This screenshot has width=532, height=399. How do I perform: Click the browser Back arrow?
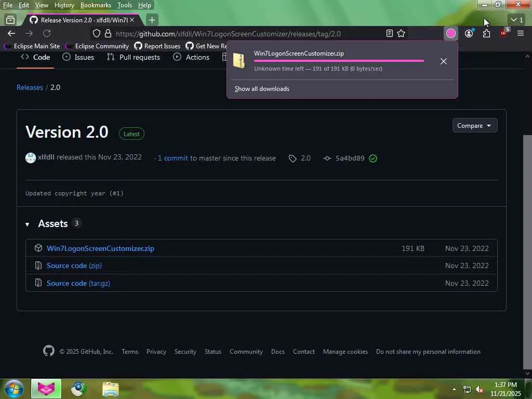point(11,33)
